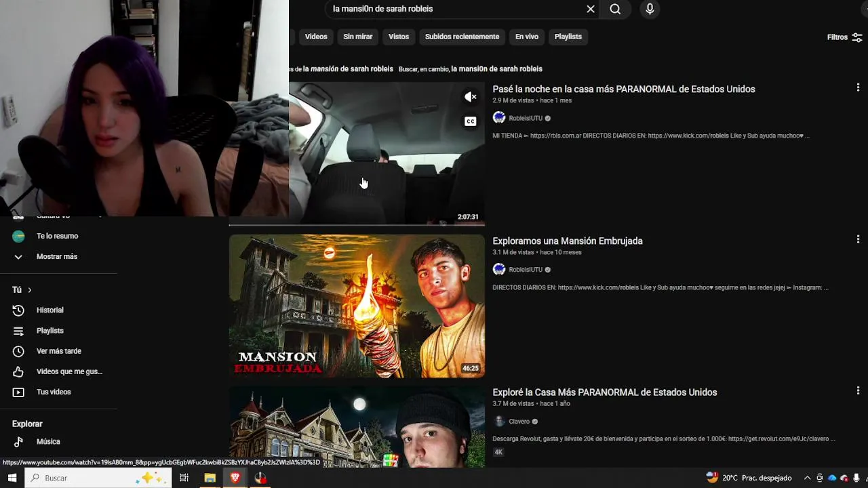Image resolution: width=868 pixels, height=488 pixels.
Task: Open video title Pasé la noche en la casa más PARANORMAL
Action: tap(624, 89)
